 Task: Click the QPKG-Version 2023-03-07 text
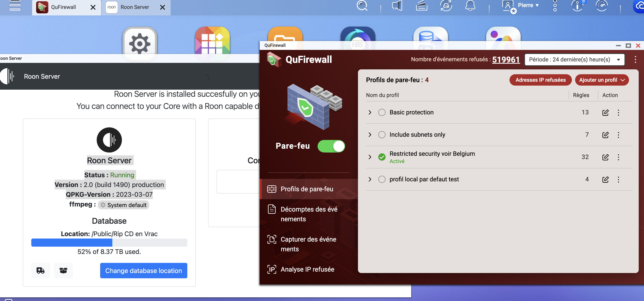click(x=109, y=195)
